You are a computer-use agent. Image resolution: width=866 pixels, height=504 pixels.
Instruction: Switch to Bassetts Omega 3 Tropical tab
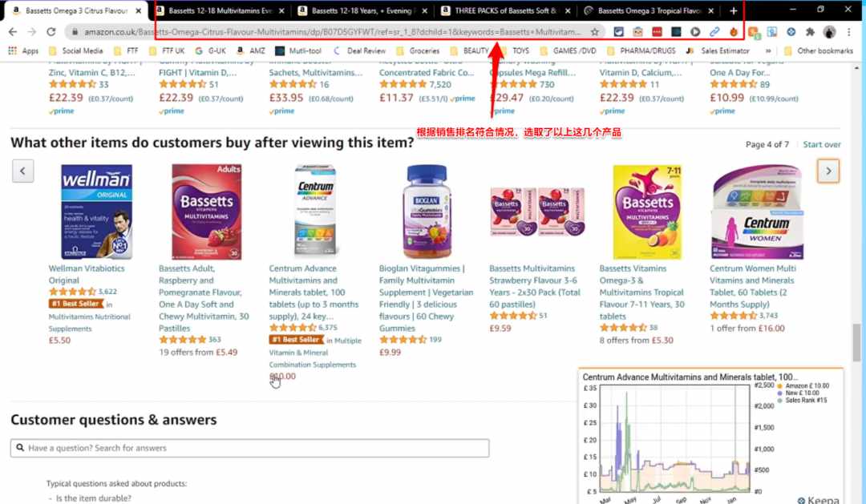pyautogui.click(x=649, y=10)
